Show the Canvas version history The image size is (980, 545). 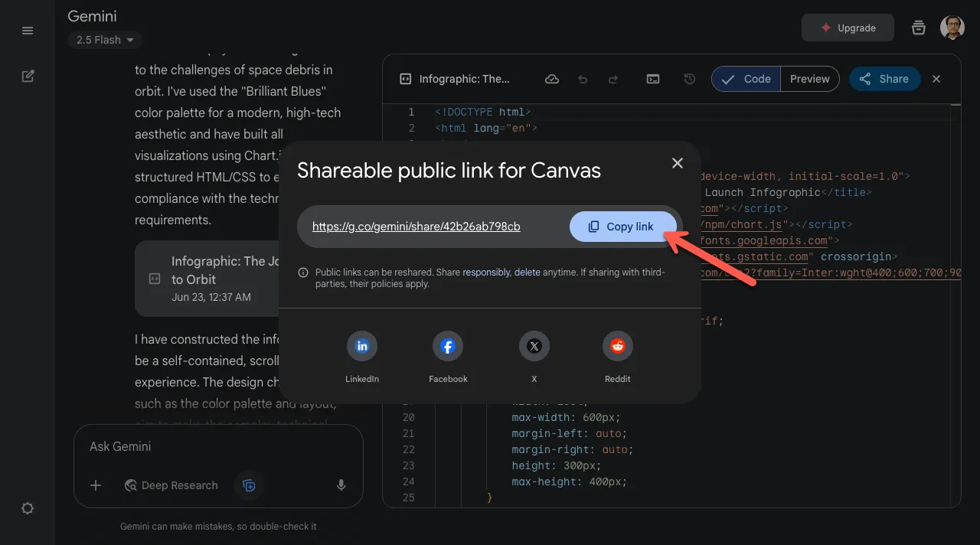pyautogui.click(x=689, y=79)
